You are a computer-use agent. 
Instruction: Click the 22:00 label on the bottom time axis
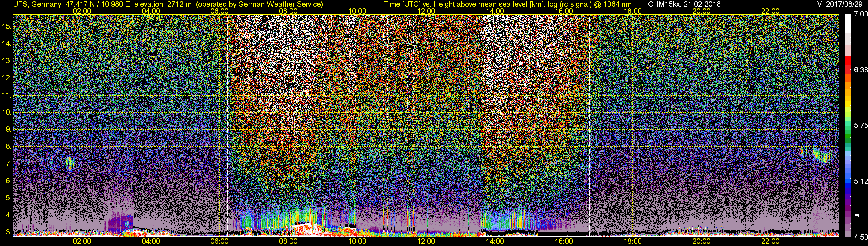tap(770, 241)
